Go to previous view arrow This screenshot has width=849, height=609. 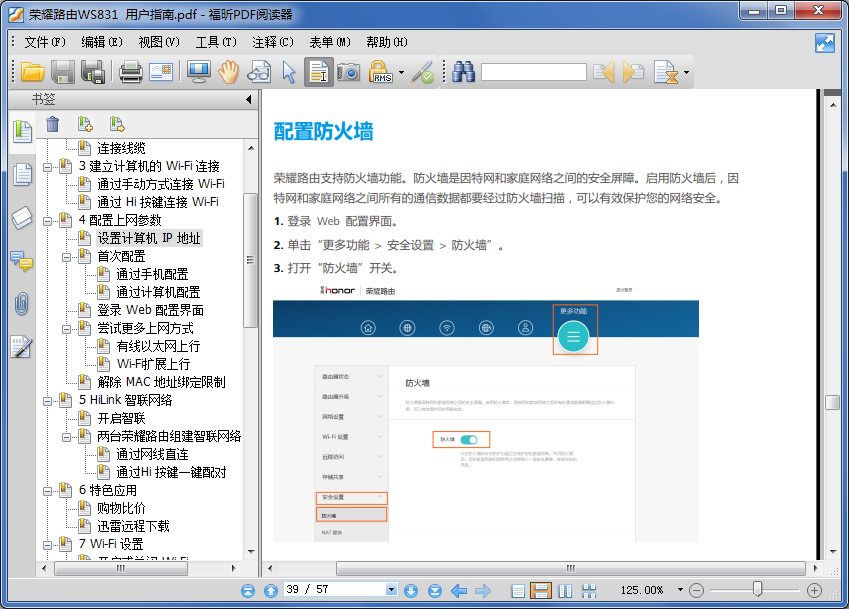[459, 591]
